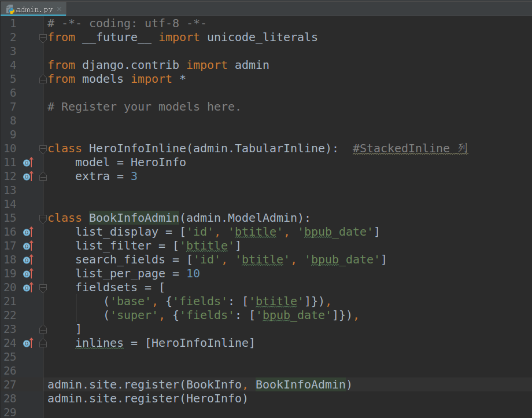
Task: Click 'admin.ModelAdmin' base class
Action: [242, 218]
